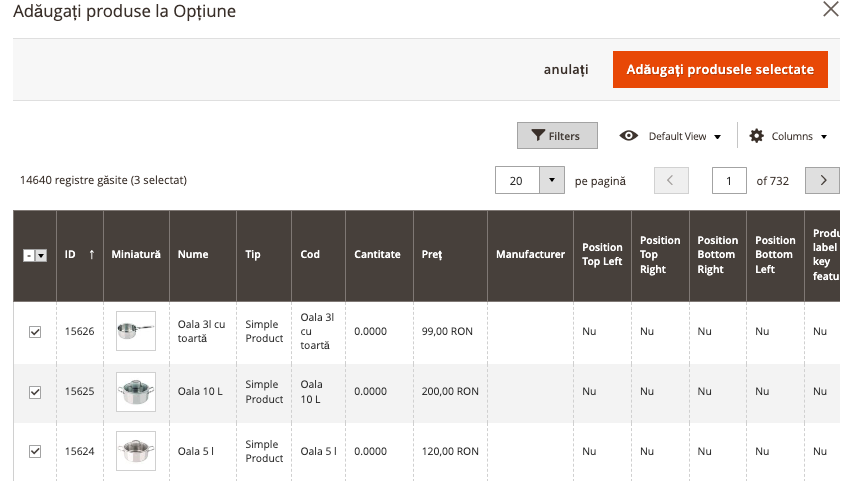This screenshot has height=481, width=849.
Task: Uncheck the checkbox for product 15624
Action: pos(35,451)
